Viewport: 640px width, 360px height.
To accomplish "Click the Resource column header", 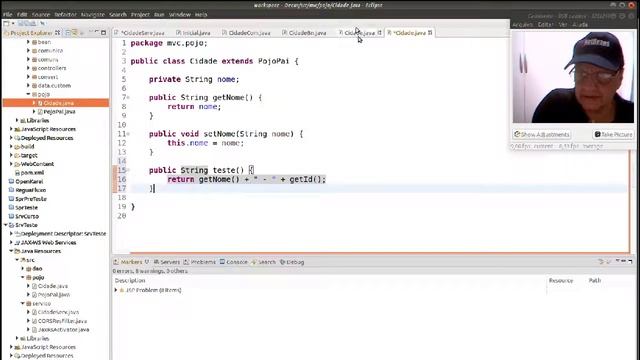I will pos(561,280).
